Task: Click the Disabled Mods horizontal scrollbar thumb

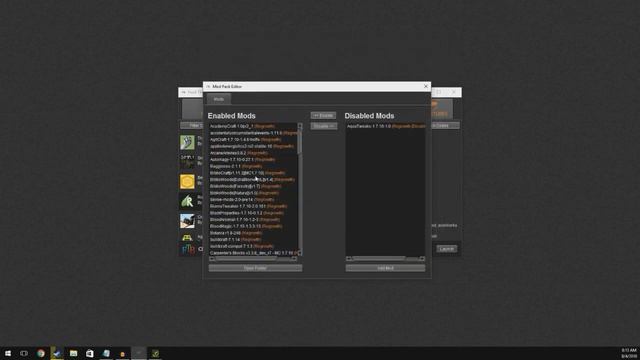Action: click(379, 259)
